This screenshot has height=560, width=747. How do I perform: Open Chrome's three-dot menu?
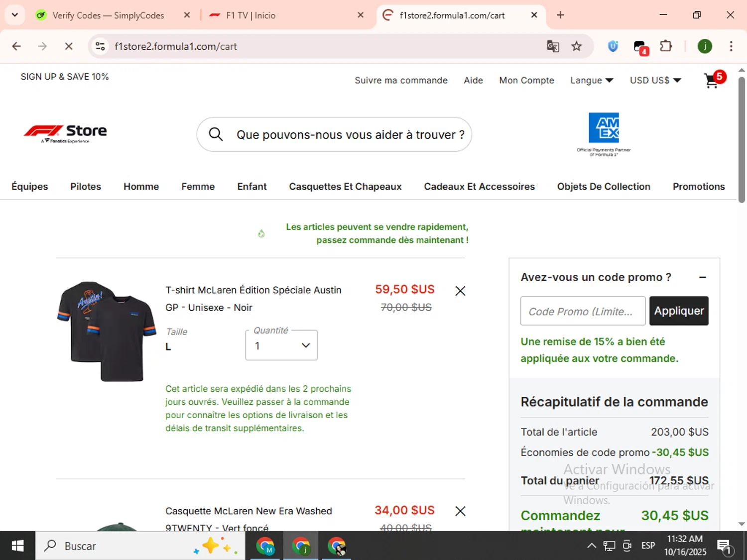click(x=731, y=46)
